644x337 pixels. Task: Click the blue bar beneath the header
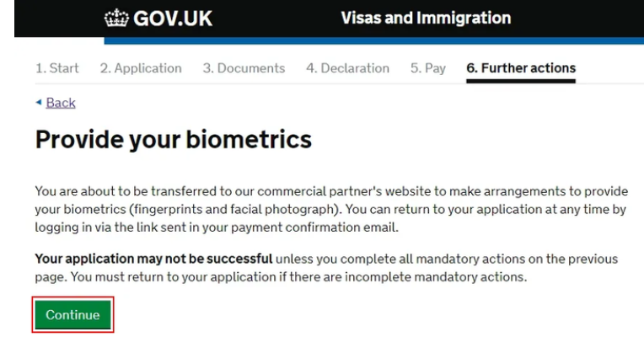pyautogui.click(x=371, y=40)
